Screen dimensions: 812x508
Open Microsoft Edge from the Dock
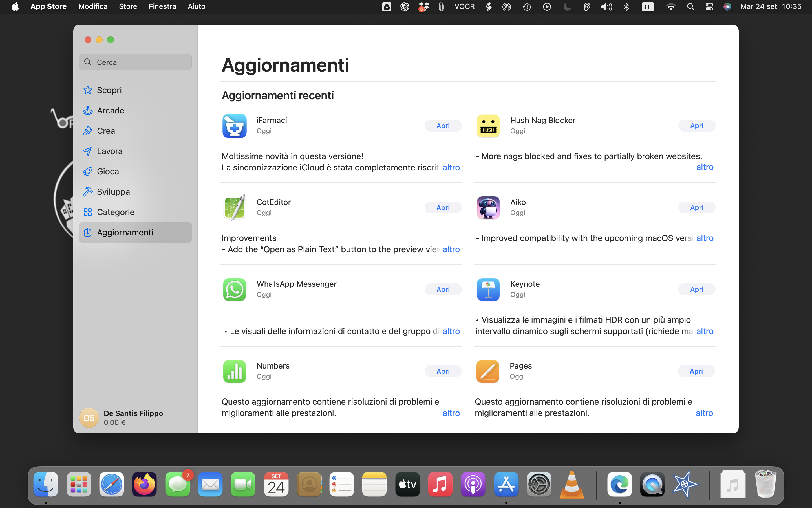619,484
